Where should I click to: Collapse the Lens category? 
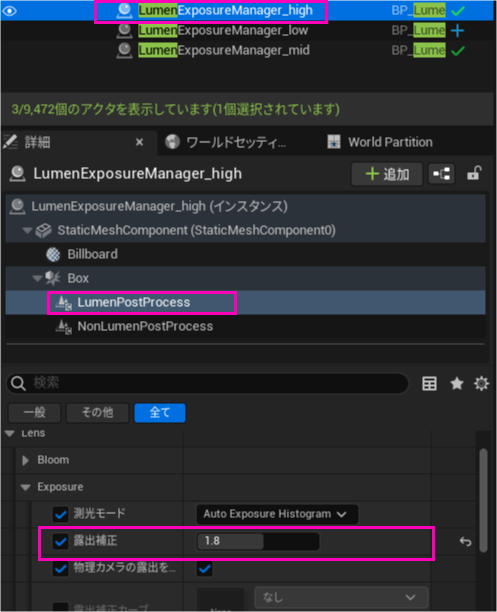pyautogui.click(x=10, y=434)
